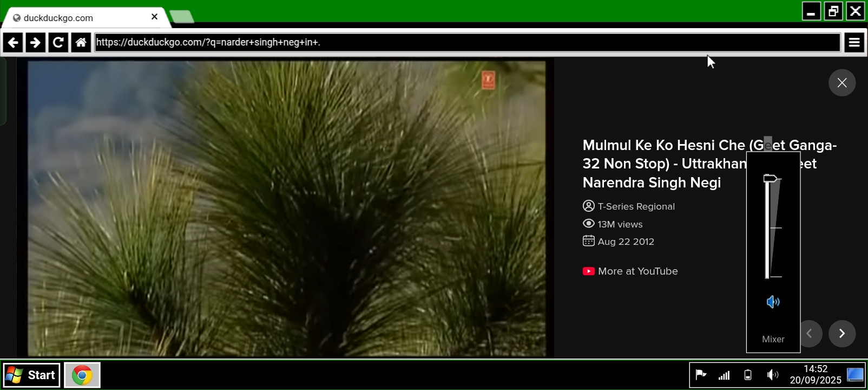Click the Chrome taskbar icon

[x=82, y=375]
